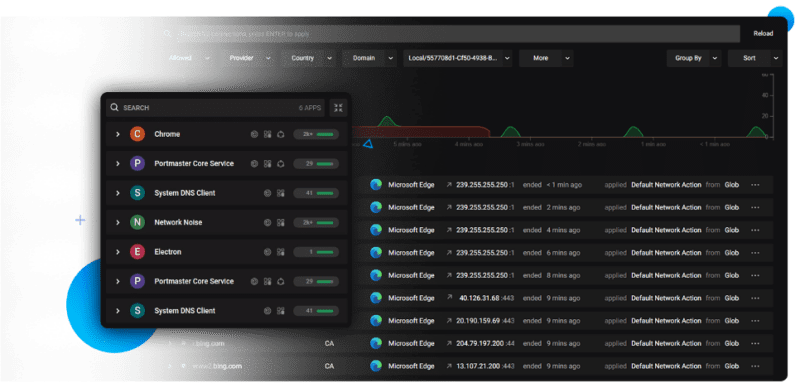Click the IP address 40.126.31.68
Viewport: 800px width, 388px height.
[x=480, y=298]
